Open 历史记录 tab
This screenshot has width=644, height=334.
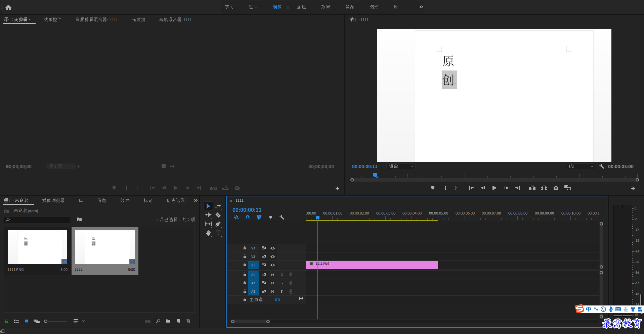[175, 200]
